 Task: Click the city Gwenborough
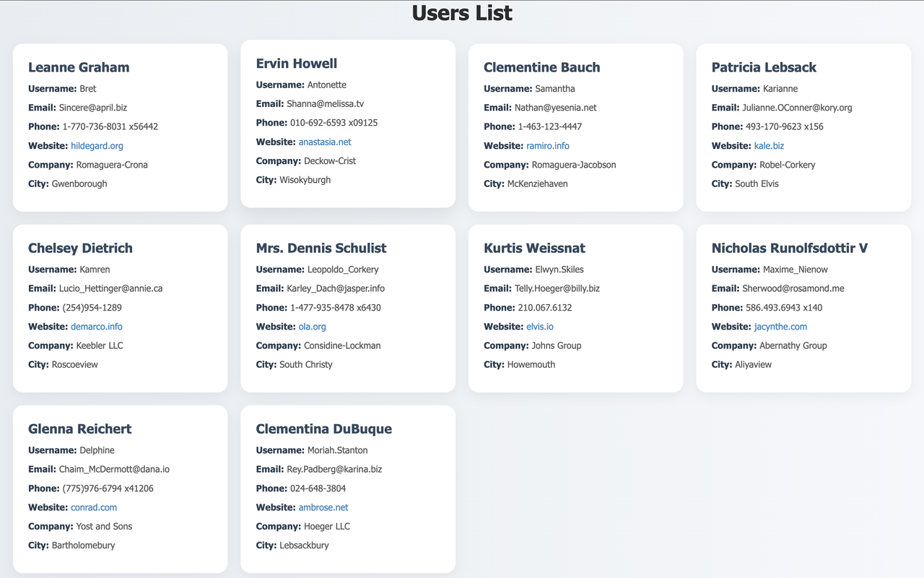pyautogui.click(x=79, y=184)
